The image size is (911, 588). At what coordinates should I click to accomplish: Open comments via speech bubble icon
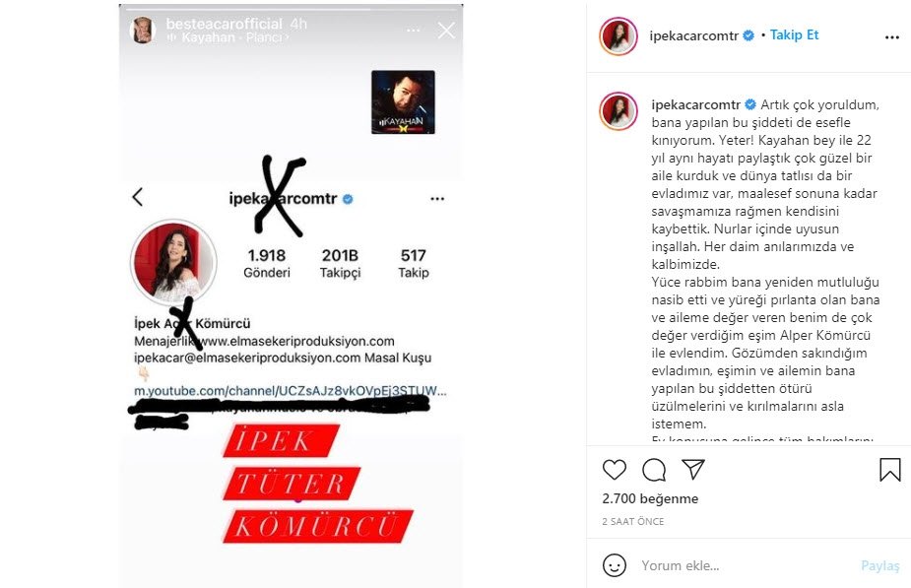point(654,470)
